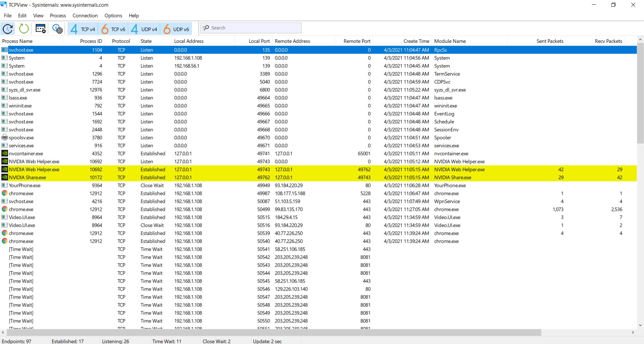Sort by Module Name column header
This screenshot has height=344, width=644.
469,41
